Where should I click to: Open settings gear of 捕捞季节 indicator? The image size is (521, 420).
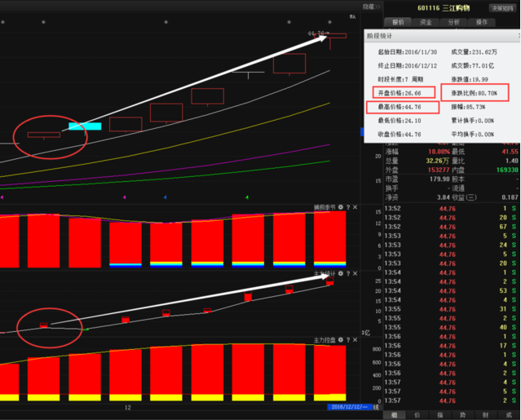pos(341,207)
